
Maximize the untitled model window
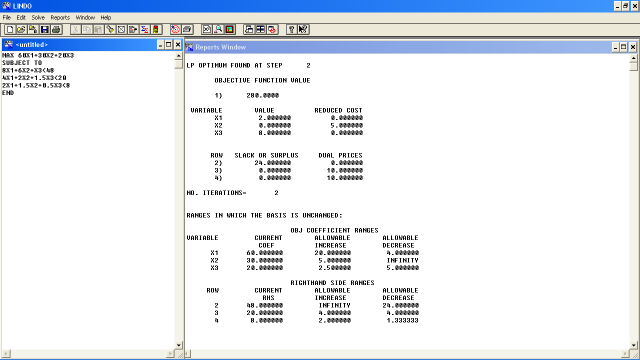[x=169, y=44]
